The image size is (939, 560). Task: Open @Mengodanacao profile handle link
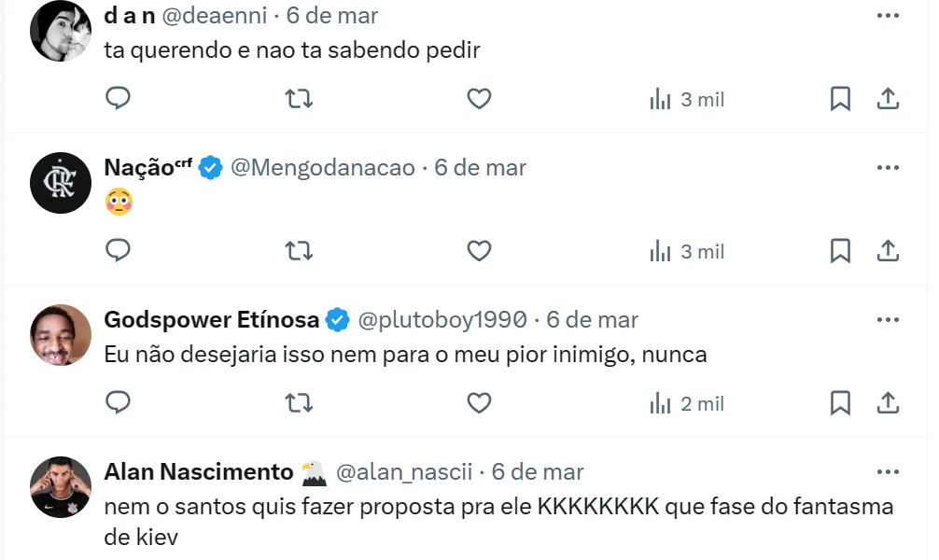click(x=322, y=168)
